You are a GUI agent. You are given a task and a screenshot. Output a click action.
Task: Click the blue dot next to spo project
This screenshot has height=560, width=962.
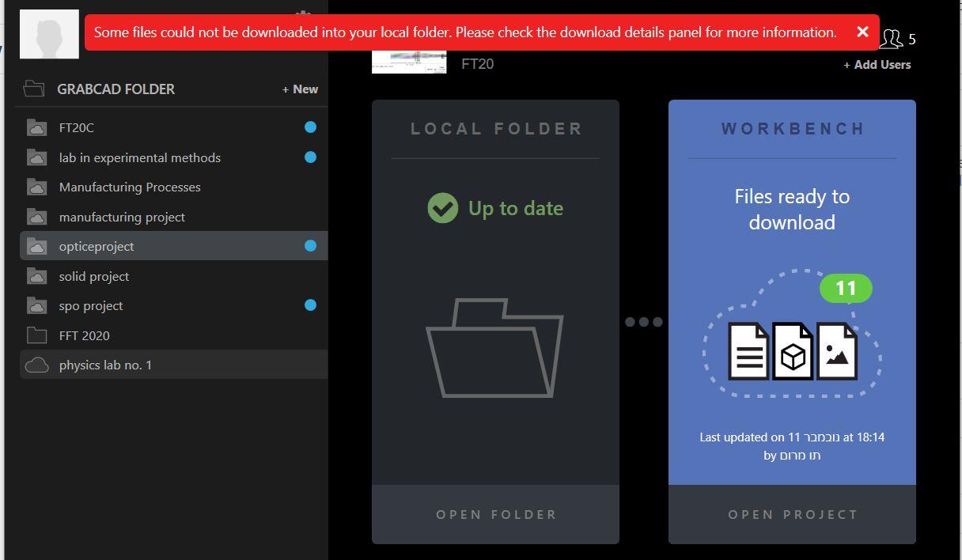pyautogui.click(x=310, y=305)
